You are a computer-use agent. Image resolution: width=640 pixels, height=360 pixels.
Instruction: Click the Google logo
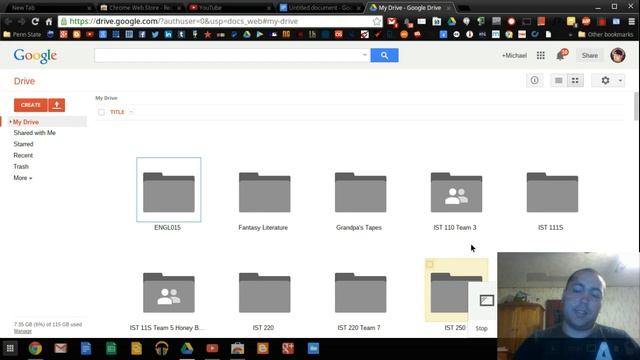[x=35, y=56]
